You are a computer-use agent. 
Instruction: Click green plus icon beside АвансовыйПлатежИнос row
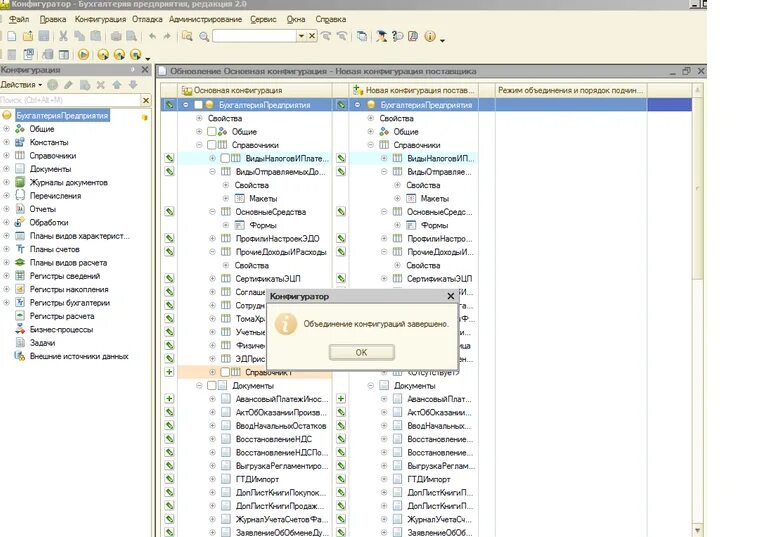pyautogui.click(x=169, y=398)
